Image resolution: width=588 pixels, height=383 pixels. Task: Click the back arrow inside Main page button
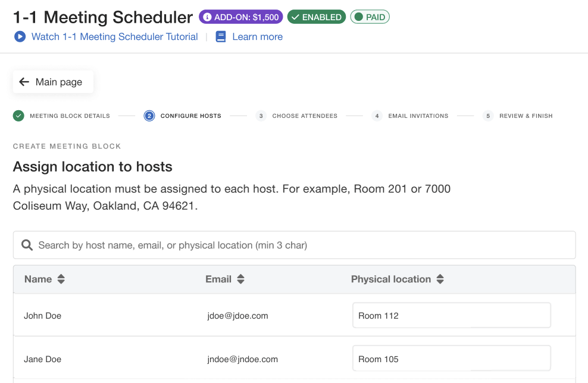(x=24, y=82)
